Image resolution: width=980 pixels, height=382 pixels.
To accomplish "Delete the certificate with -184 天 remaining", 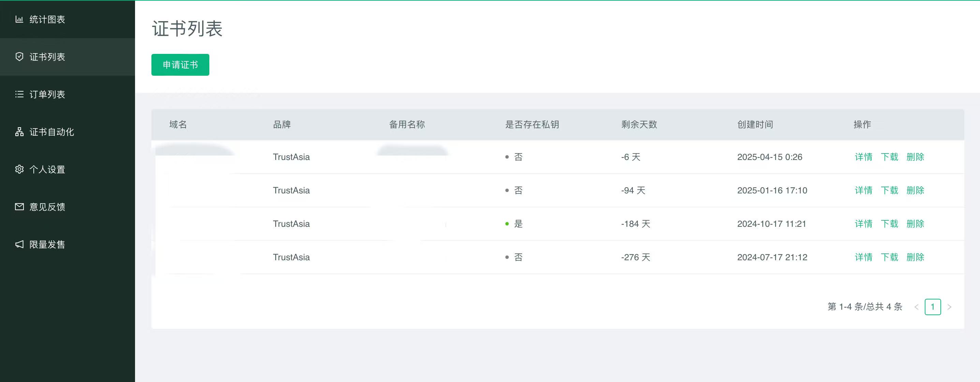I will 915,224.
